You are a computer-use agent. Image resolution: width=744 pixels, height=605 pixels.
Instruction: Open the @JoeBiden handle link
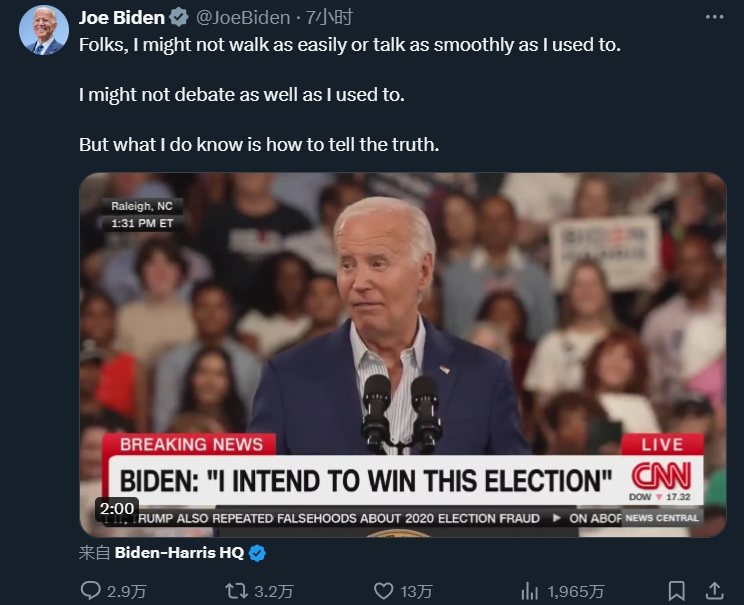click(x=241, y=17)
